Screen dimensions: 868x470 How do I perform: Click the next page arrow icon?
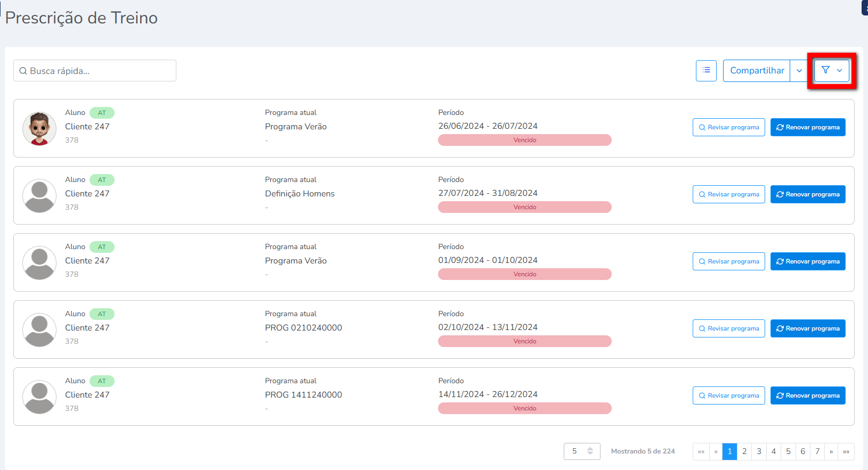tap(831, 451)
